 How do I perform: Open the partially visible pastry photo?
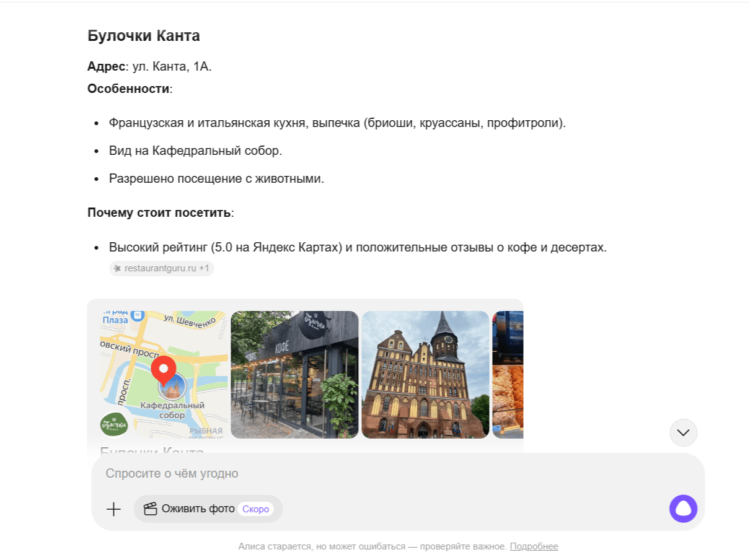[x=508, y=374]
